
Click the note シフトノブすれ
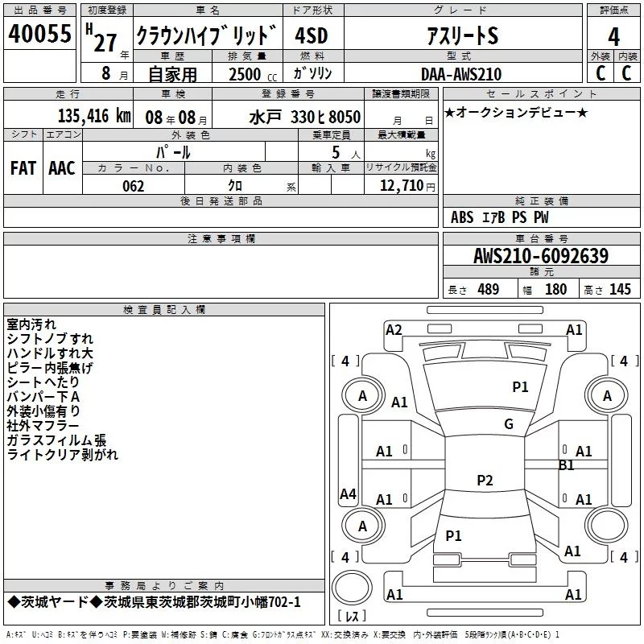tap(50, 339)
